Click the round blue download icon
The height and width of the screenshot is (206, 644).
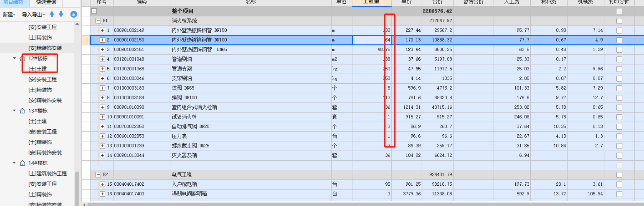74,14
